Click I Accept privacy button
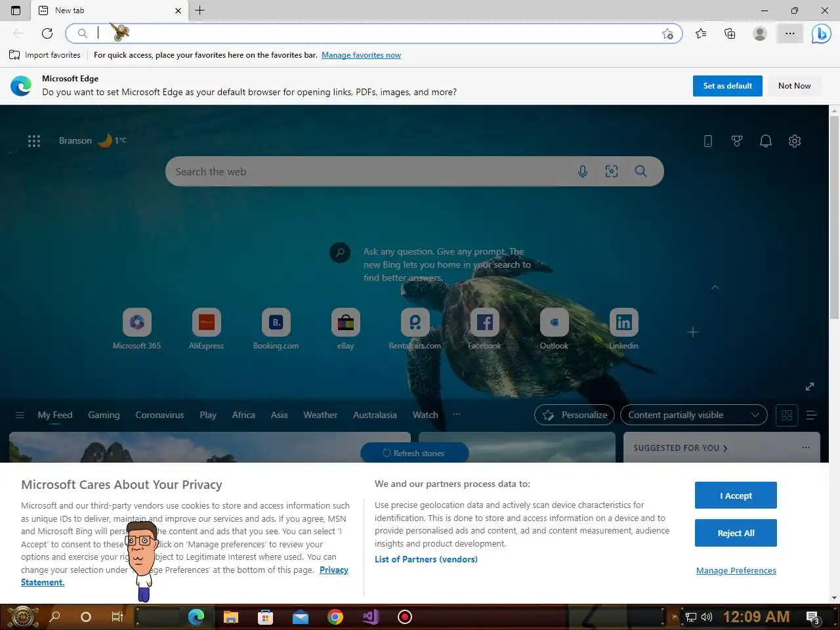This screenshot has width=840, height=630. 736,495
